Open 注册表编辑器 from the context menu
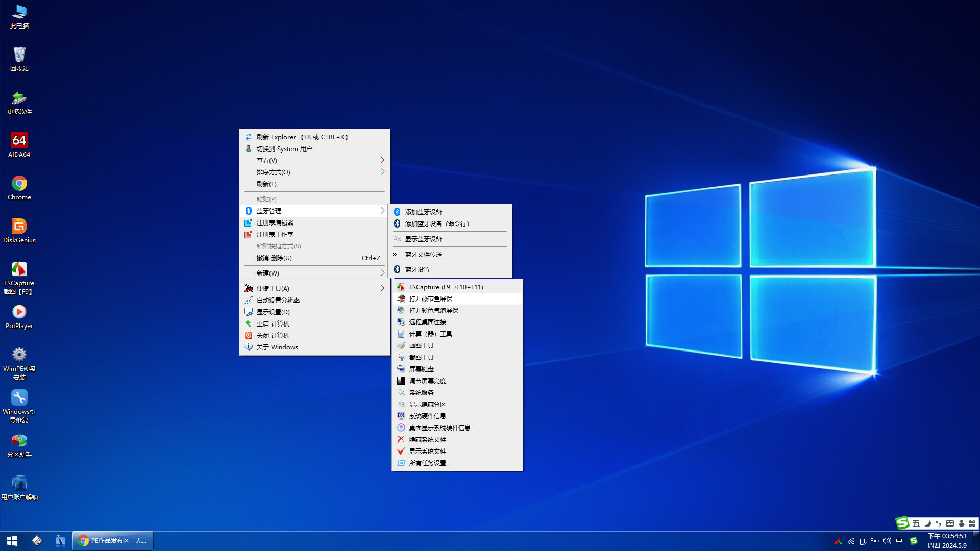 tap(314, 222)
